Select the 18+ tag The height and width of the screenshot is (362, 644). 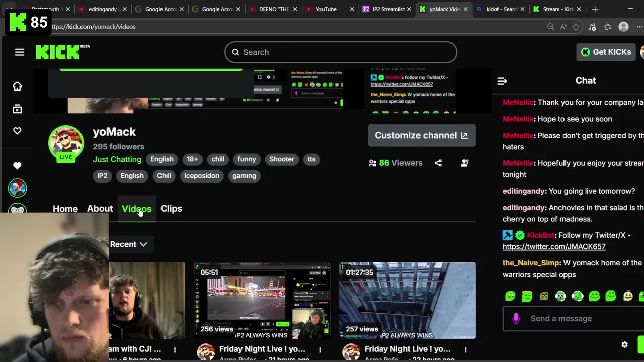(192, 159)
